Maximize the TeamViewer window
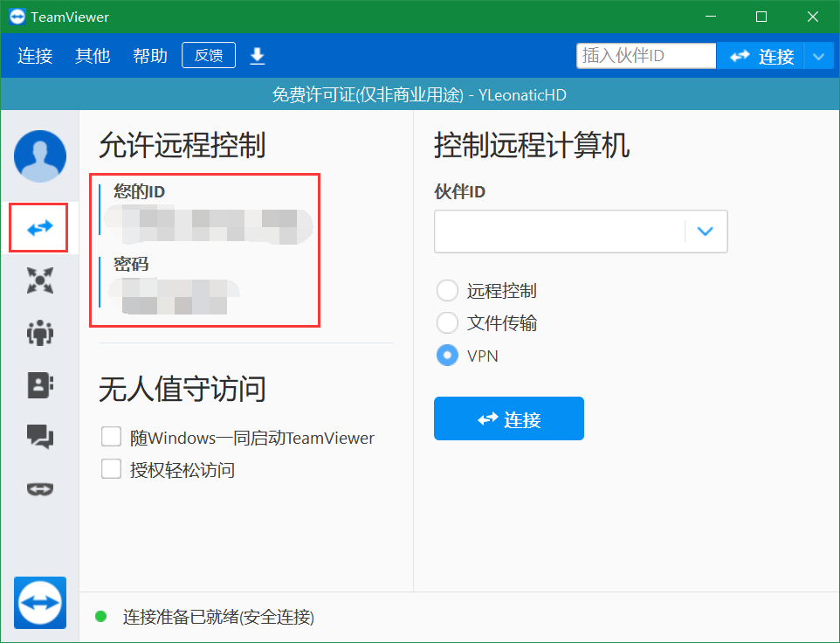The image size is (840, 643). (x=761, y=17)
